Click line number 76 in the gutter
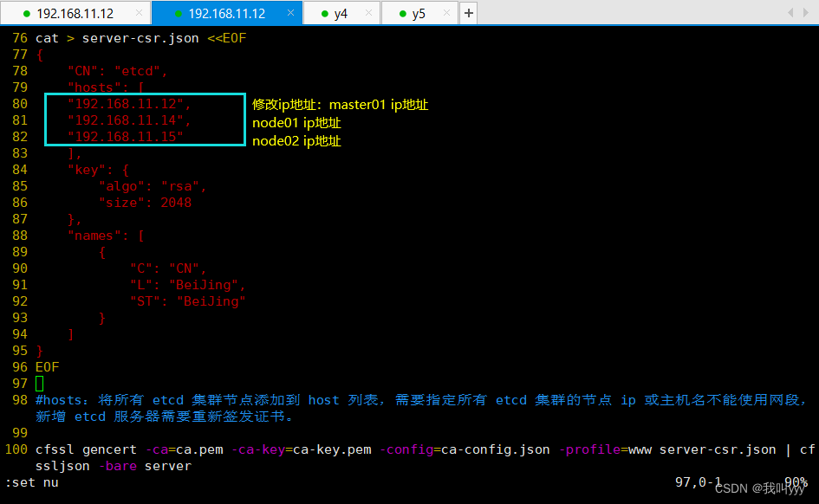The height and width of the screenshot is (504, 819). (20, 38)
